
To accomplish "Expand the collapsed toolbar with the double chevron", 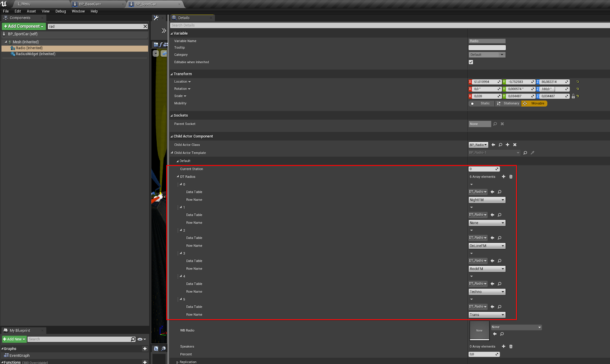I will click(x=164, y=30).
